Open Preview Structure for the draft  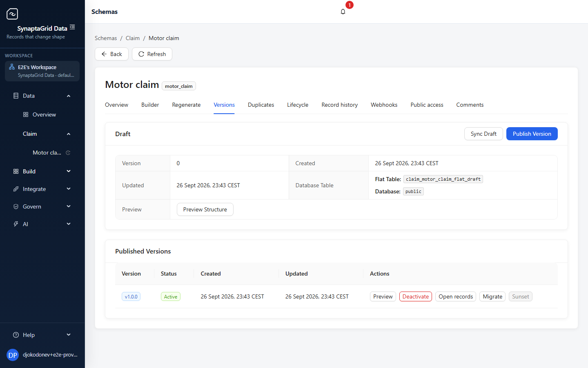(205, 209)
